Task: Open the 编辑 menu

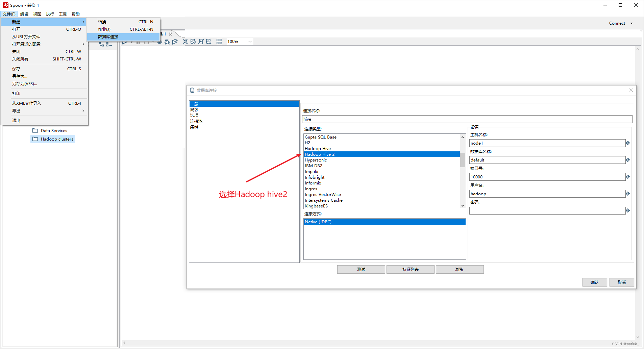Action: point(24,14)
